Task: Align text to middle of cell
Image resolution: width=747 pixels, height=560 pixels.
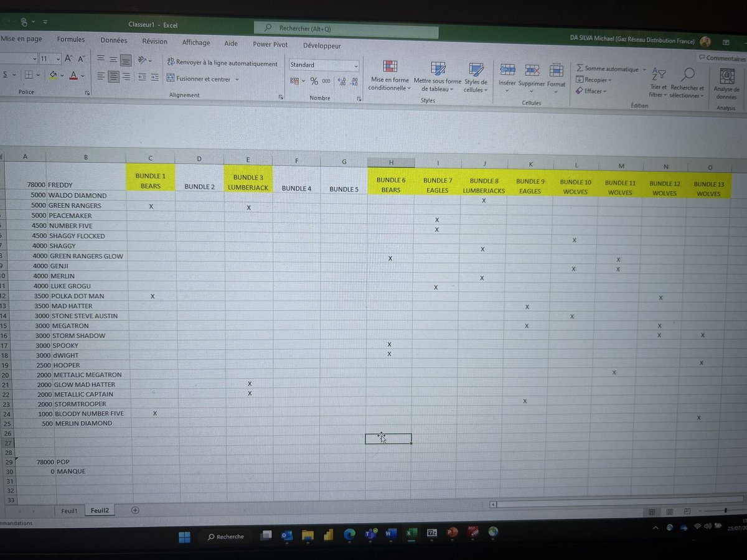Action: click(113, 59)
